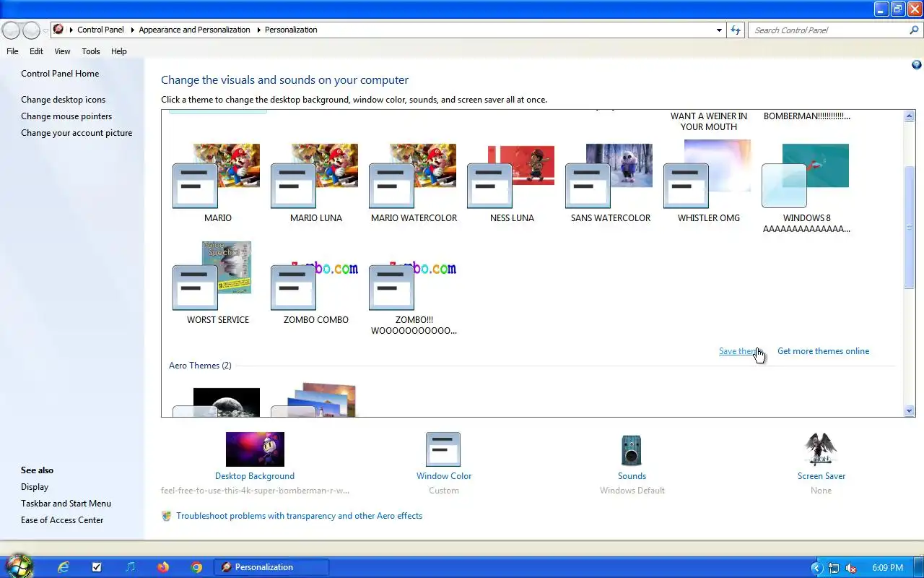
Task: Click the theme list scroll up arrow
Action: [x=910, y=116]
